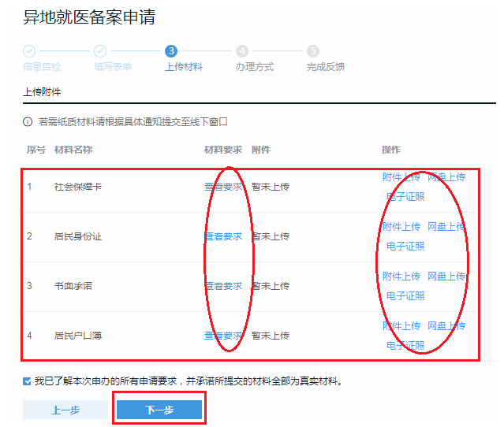504x427 pixels.
Task: Click the 上传附件 section heading
Action: pos(42,92)
